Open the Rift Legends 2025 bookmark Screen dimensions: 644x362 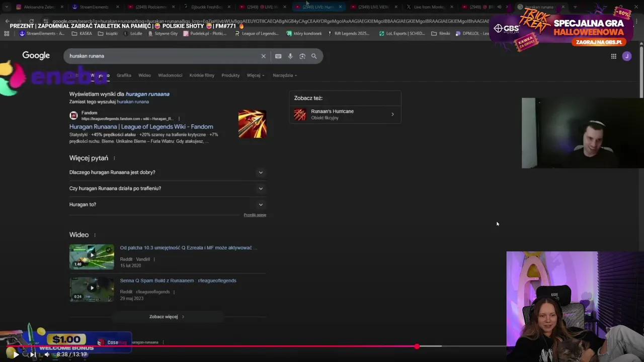tap(349, 34)
